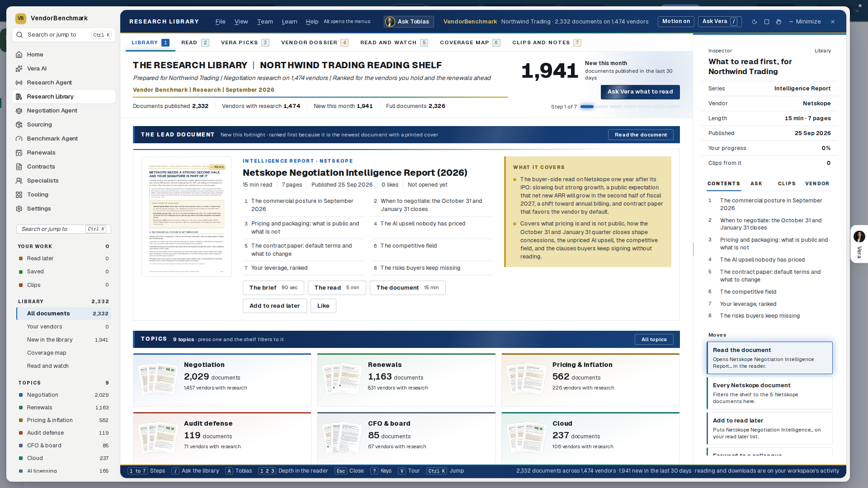Viewport: 868px width, 488px height.
Task: Click the Like button
Action: [x=323, y=306]
